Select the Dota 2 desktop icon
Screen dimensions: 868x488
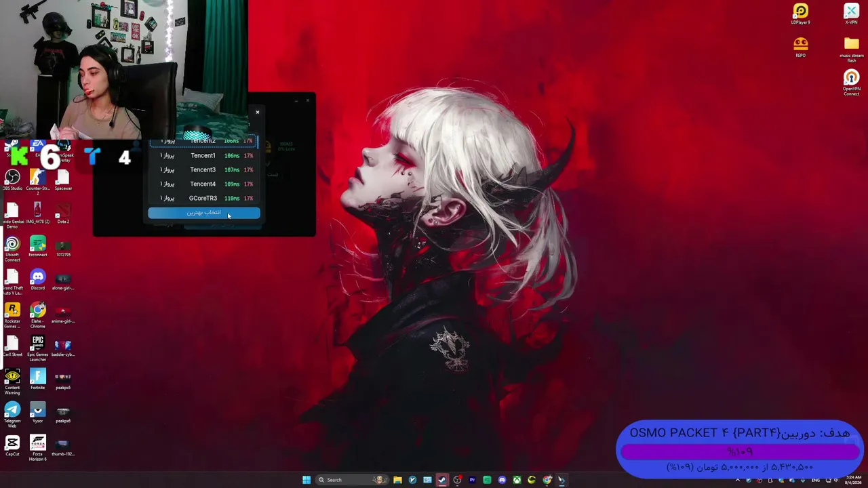tap(63, 213)
